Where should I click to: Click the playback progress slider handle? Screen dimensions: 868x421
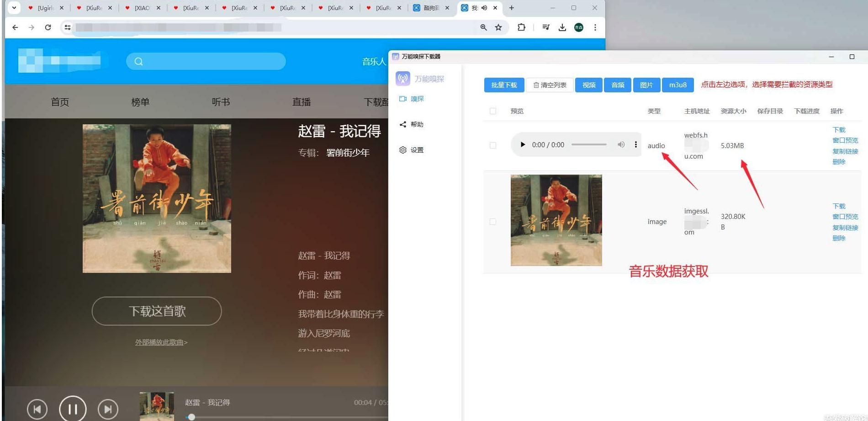click(192, 417)
